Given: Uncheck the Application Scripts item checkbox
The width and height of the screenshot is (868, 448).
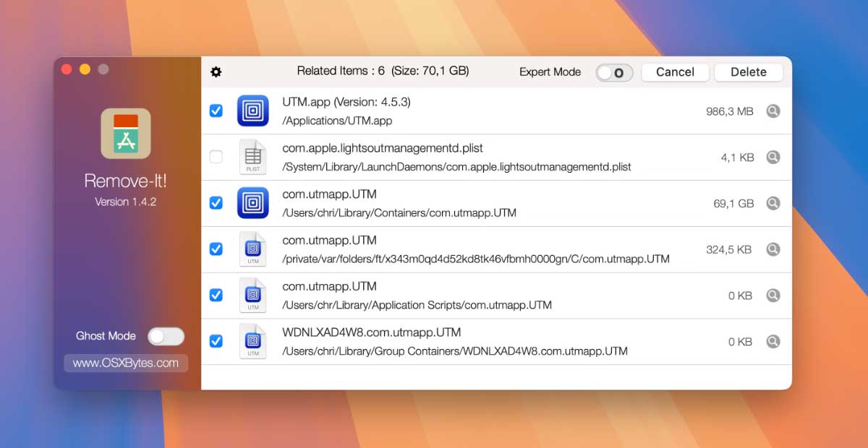Looking at the screenshot, I should click(216, 295).
